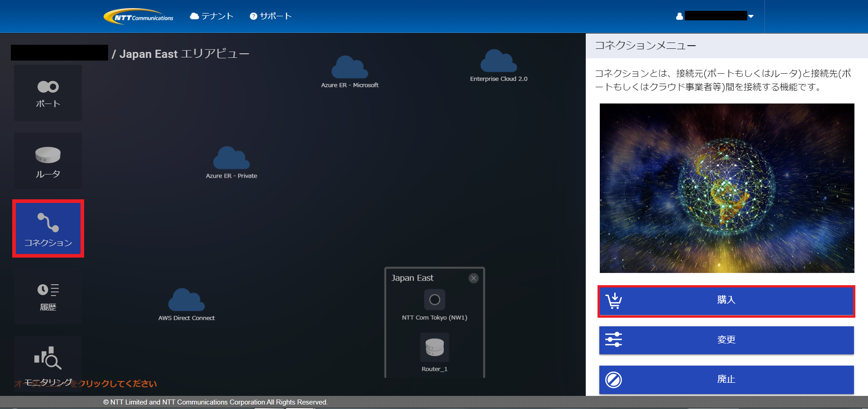This screenshot has width=868, height=409.
Task: Click the 廃止 (Decommission) button
Action: pyautogui.click(x=726, y=380)
